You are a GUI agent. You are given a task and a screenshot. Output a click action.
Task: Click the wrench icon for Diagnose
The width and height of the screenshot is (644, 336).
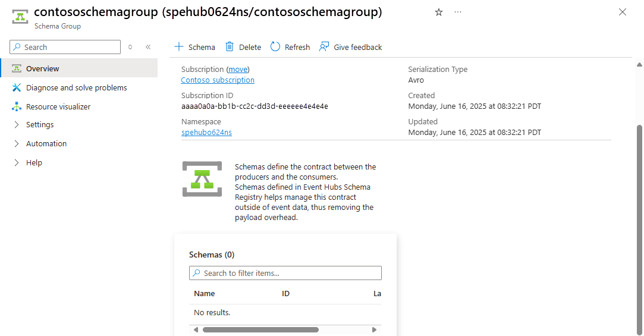[x=17, y=87]
